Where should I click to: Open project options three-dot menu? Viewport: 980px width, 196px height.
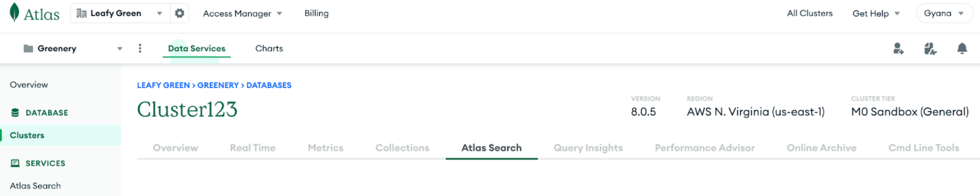[x=140, y=48]
